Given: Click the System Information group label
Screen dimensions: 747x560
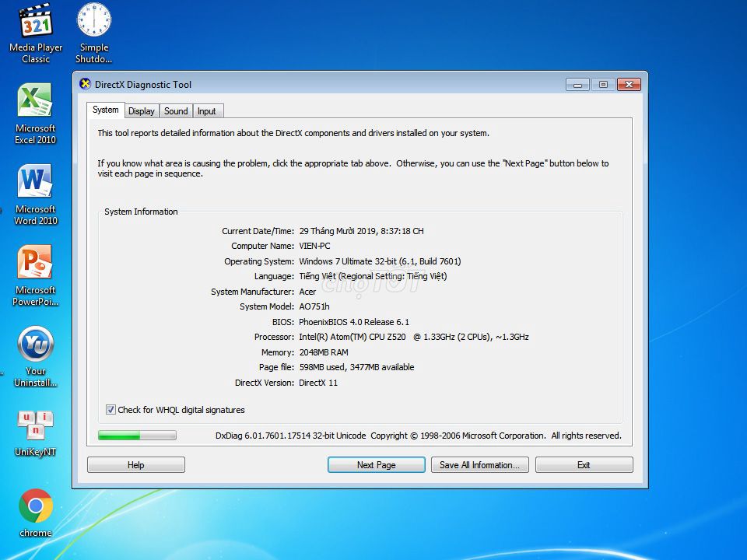Looking at the screenshot, I should coord(141,212).
